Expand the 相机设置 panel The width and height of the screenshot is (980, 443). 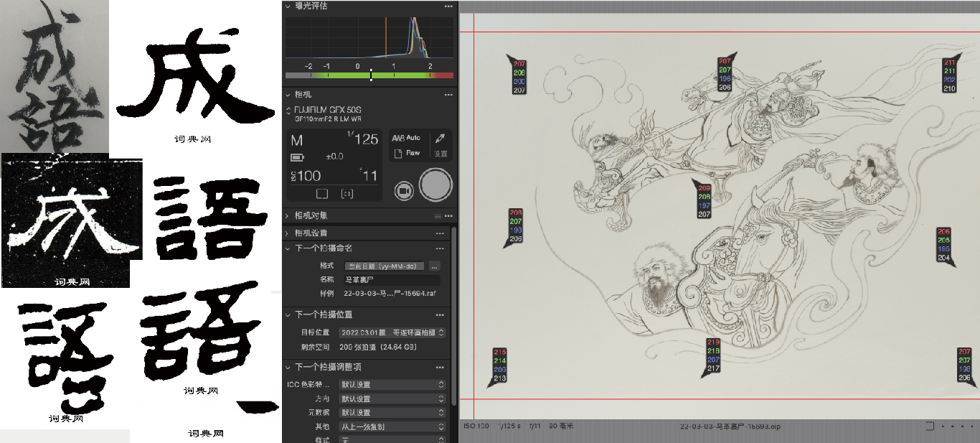pyautogui.click(x=288, y=233)
